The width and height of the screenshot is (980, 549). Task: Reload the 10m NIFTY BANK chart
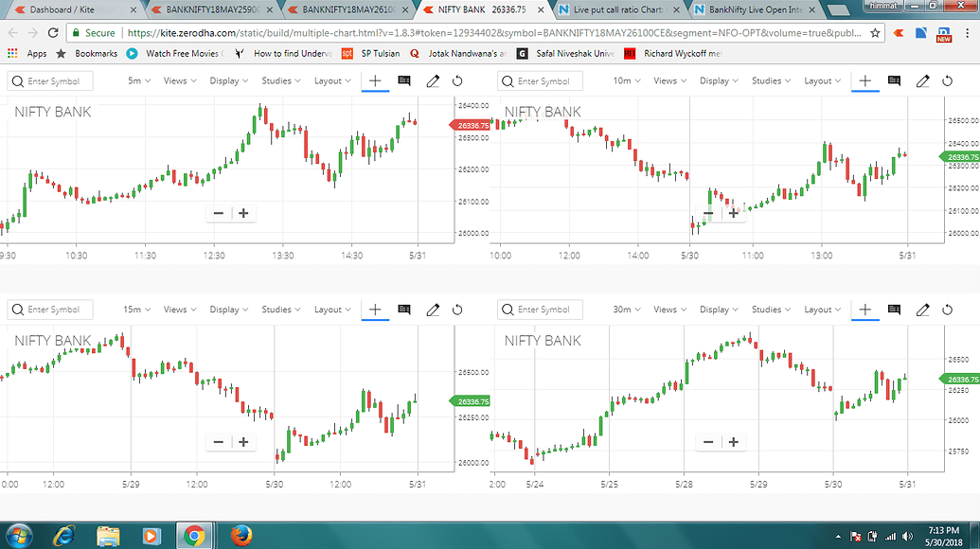click(947, 81)
